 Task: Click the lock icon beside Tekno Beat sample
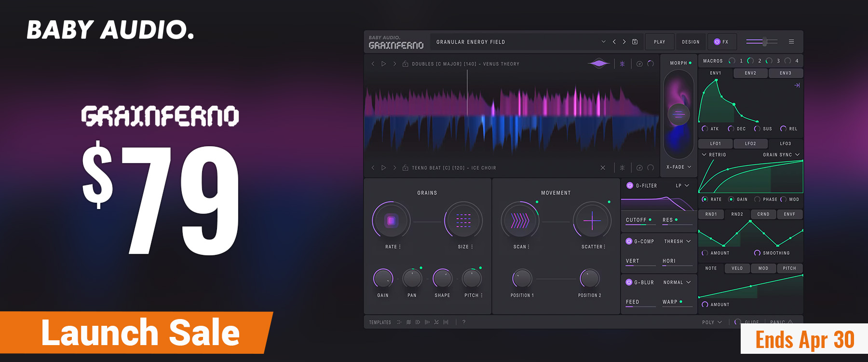pos(406,168)
